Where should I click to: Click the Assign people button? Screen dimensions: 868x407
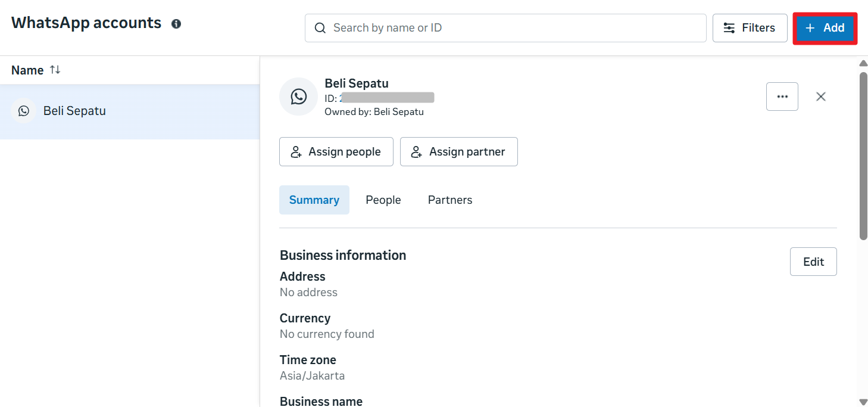coord(336,152)
